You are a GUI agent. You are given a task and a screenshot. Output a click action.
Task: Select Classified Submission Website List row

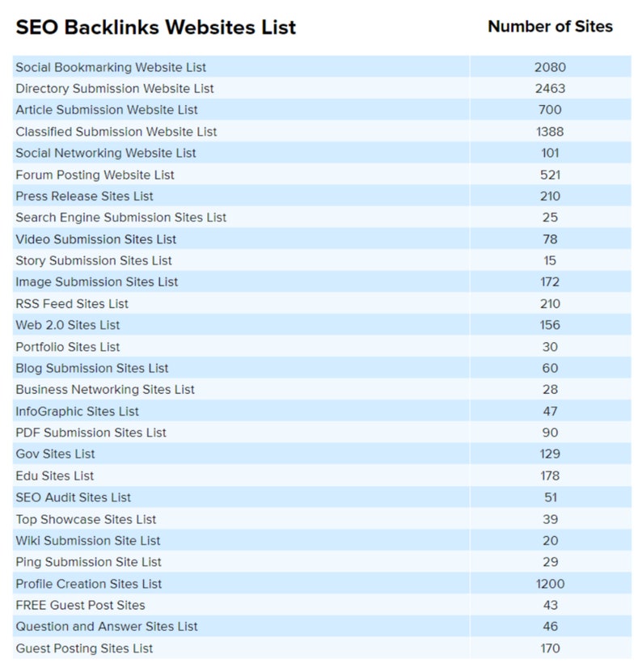(116, 132)
